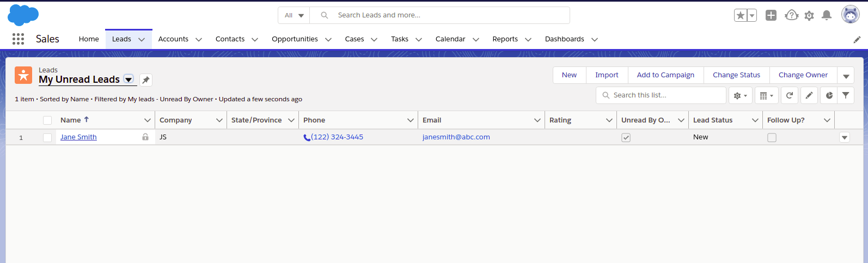Select the Jane Smith row checkbox
The height and width of the screenshot is (263, 868).
click(47, 138)
